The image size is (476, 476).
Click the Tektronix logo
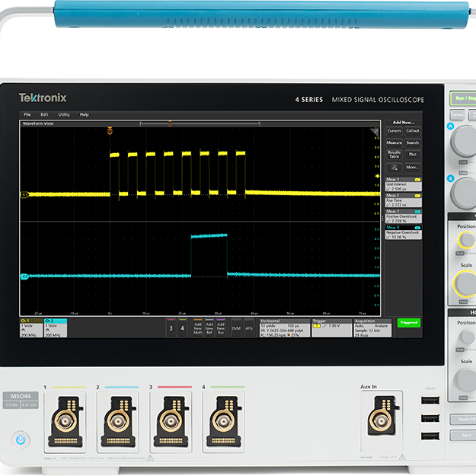pyautogui.click(x=43, y=97)
